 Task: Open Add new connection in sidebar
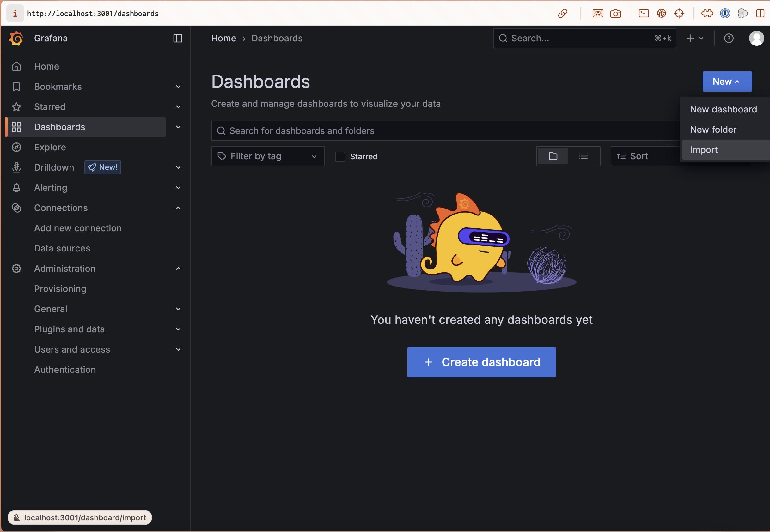click(78, 228)
